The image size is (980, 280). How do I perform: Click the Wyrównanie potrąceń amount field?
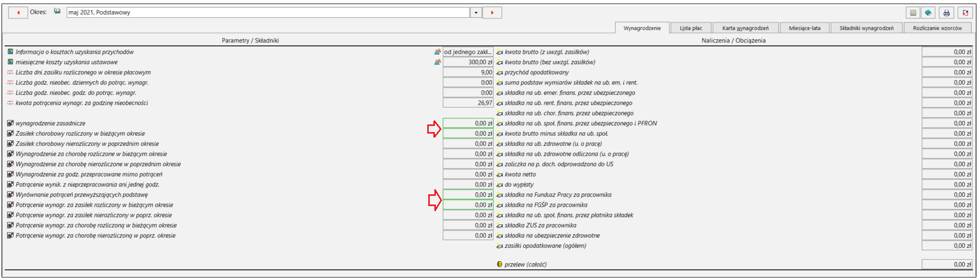pos(468,195)
